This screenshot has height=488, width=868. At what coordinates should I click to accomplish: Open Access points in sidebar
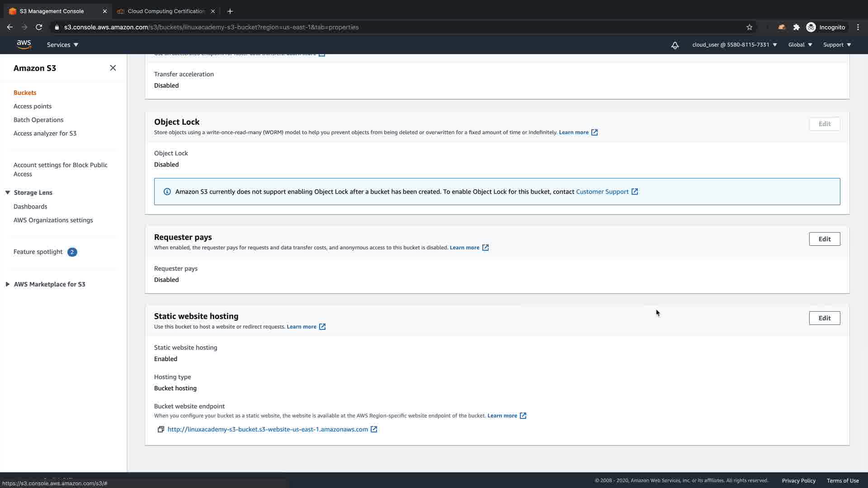pyautogui.click(x=33, y=106)
